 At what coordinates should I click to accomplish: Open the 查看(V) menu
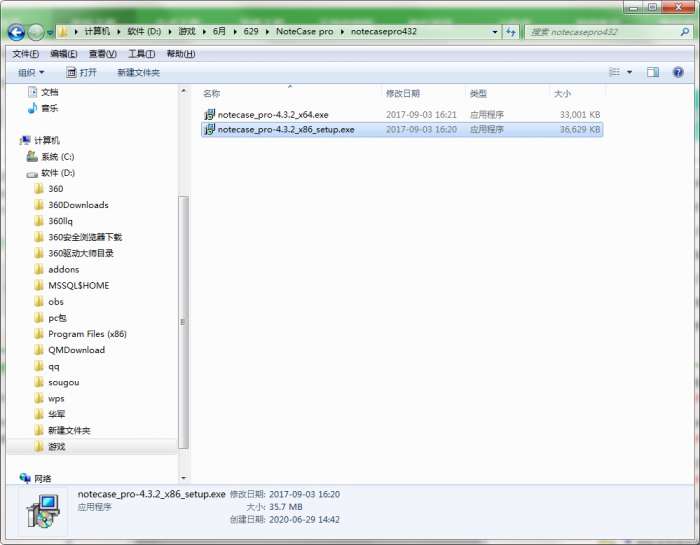[x=103, y=54]
